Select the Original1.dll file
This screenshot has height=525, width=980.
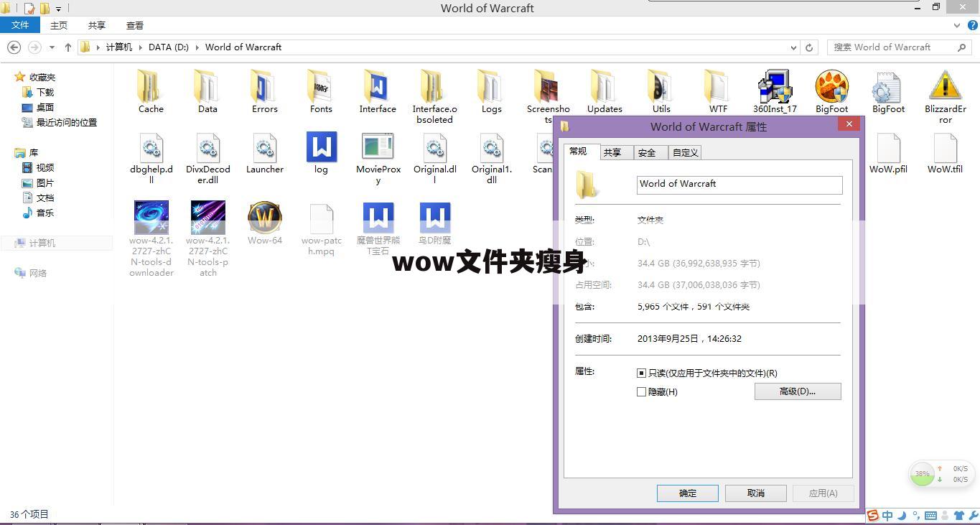tap(491, 157)
